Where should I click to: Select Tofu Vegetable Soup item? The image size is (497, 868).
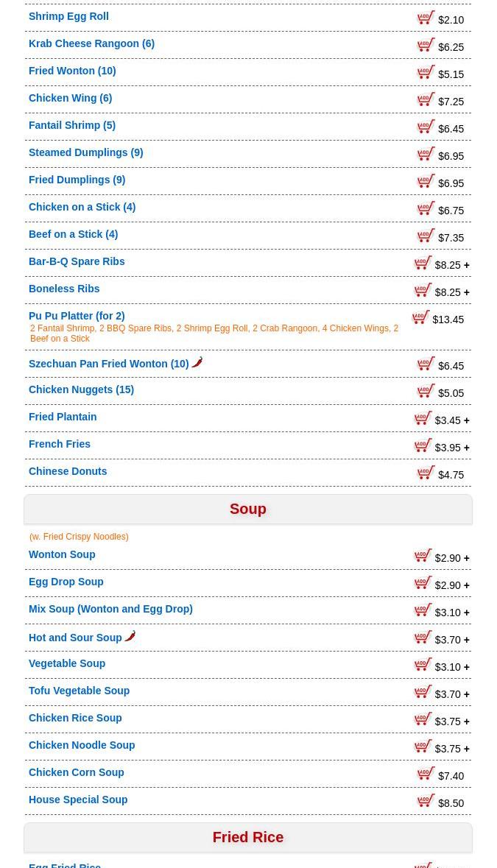click(79, 691)
